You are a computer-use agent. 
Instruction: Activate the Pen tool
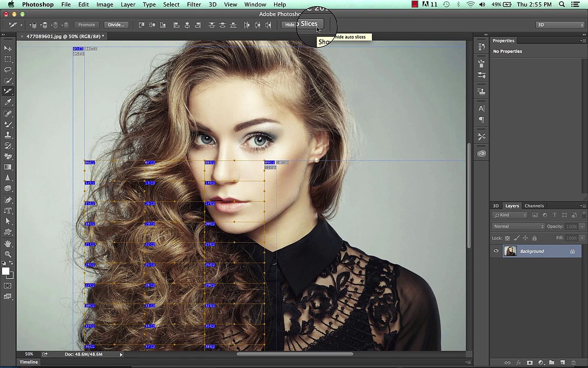[x=8, y=199]
